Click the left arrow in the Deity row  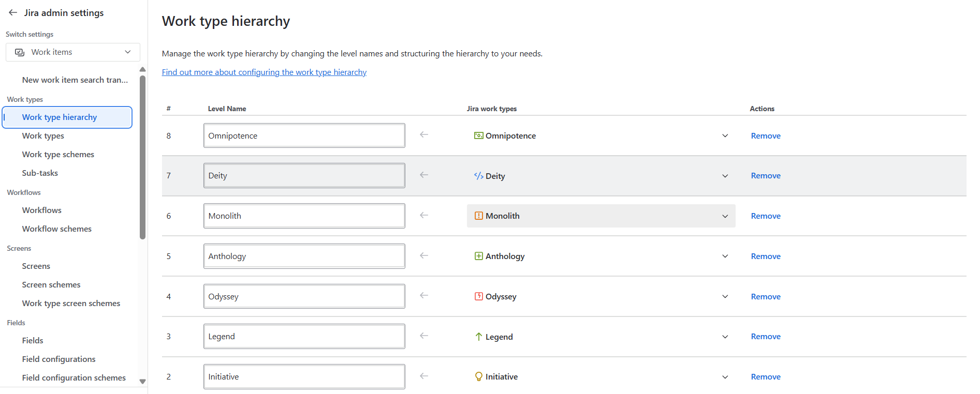[424, 175]
